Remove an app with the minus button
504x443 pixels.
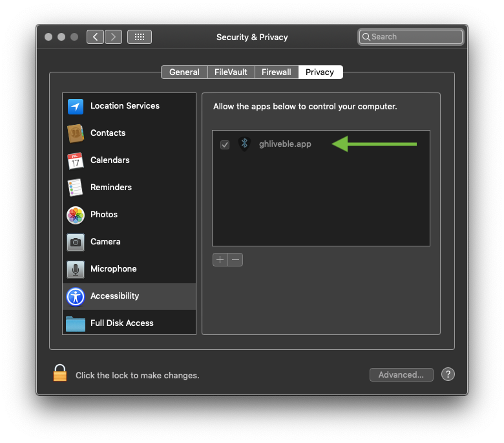click(235, 259)
